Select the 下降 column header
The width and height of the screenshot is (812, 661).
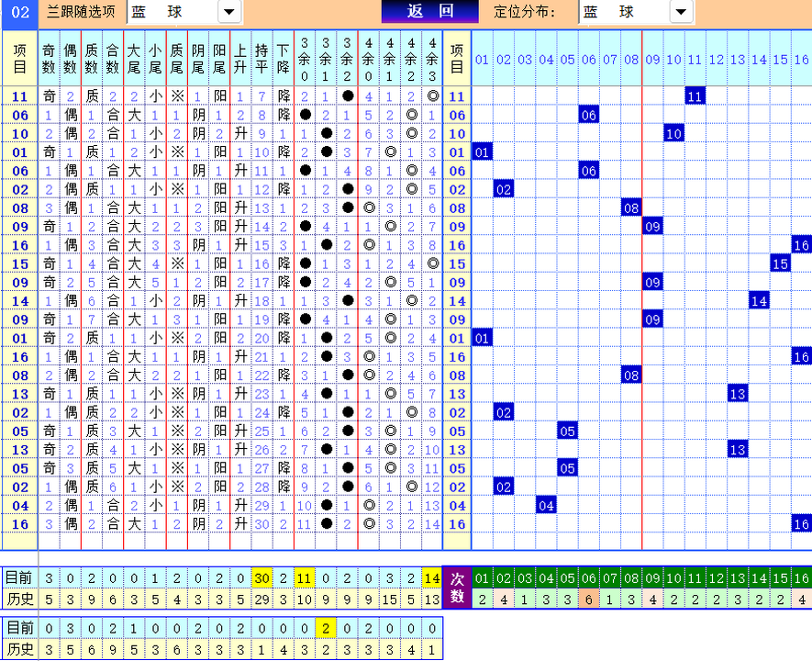283,58
